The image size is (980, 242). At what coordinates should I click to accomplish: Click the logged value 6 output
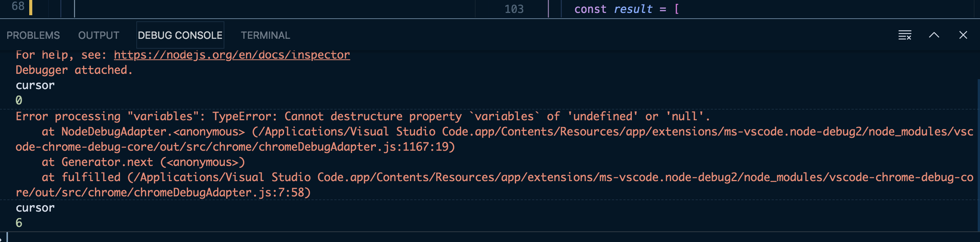[19, 223]
